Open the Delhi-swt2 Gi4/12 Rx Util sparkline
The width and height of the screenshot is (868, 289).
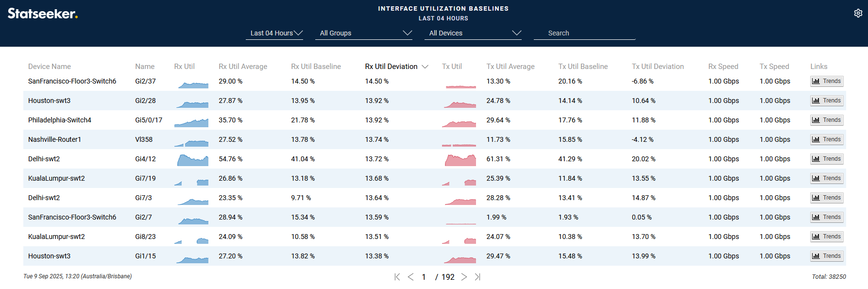192,160
